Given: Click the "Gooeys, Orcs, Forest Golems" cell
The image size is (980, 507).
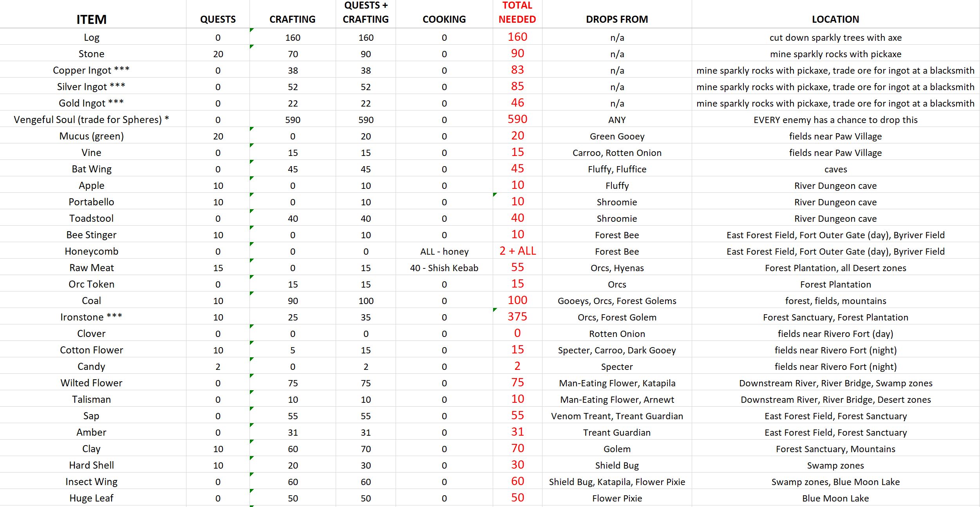Looking at the screenshot, I should tap(617, 301).
